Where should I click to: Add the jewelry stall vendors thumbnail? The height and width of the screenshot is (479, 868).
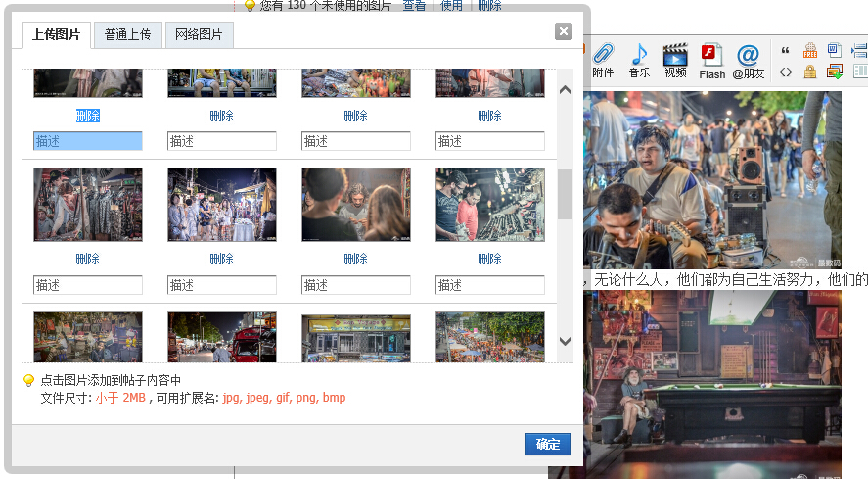(490, 205)
